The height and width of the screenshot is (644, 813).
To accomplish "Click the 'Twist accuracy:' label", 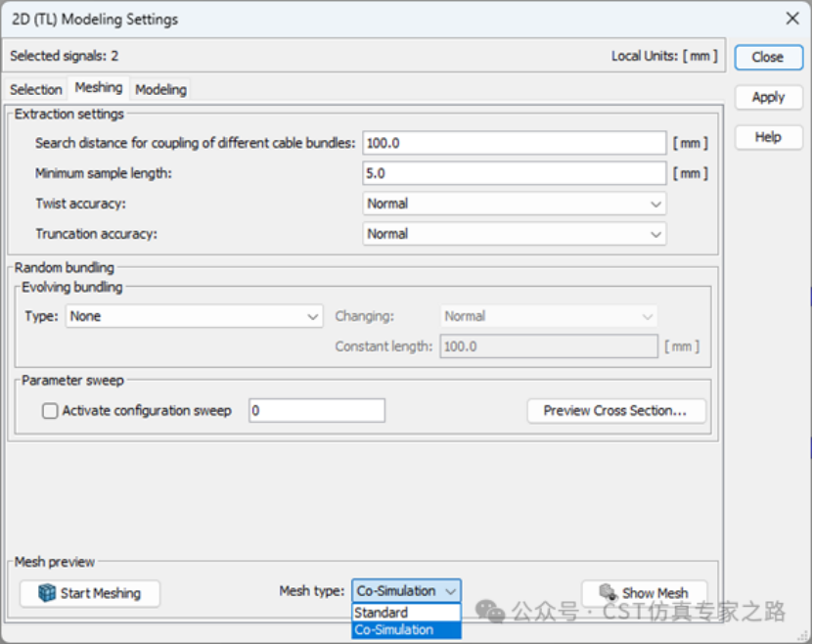I will pos(80,204).
